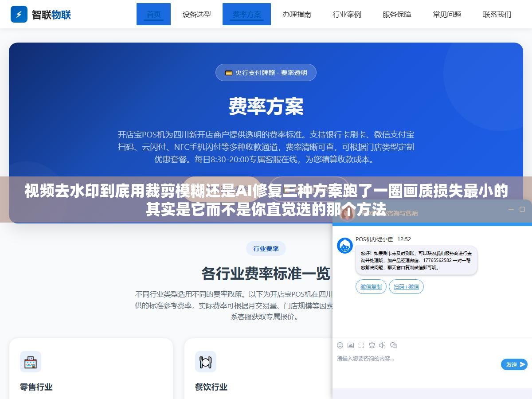
Task: Open 联系我们 navigation item
Action: (x=497, y=14)
